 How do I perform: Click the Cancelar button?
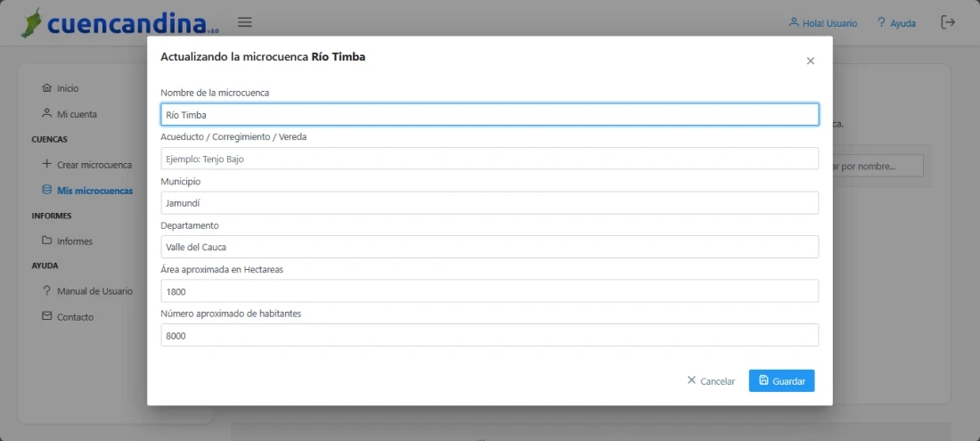[x=711, y=381]
